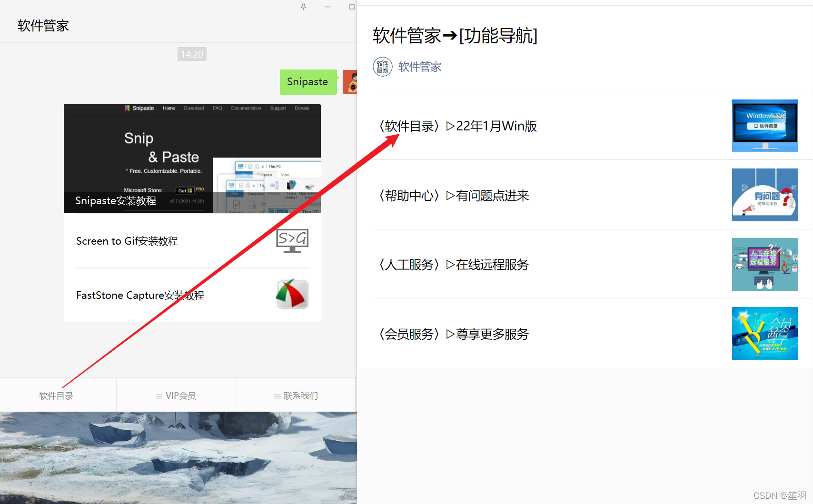
Task: Click the Screen to Gif S>G icon
Action: coord(292,240)
